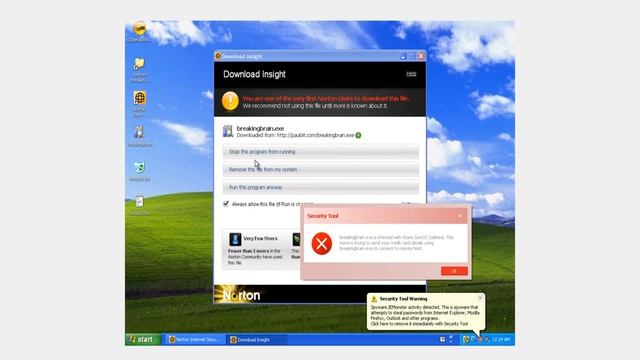Click the 'Very Few Users' heading text
Image resolution: width=640 pixels, height=360 pixels.
pos(260,238)
